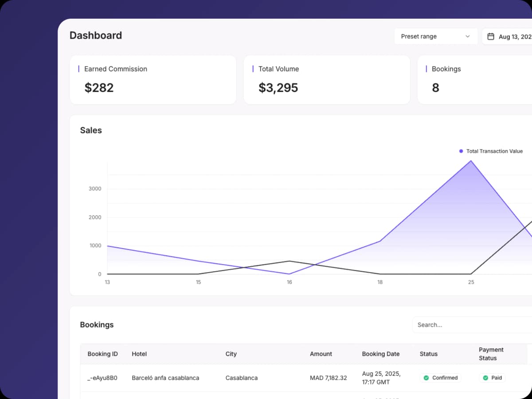Select the Total Volume card
The image size is (532, 399).
pos(327,80)
